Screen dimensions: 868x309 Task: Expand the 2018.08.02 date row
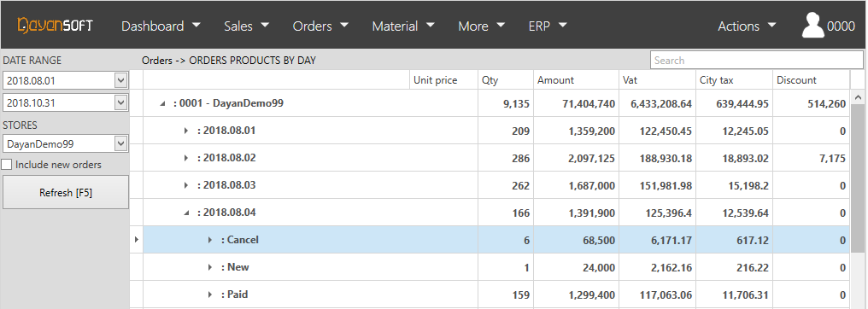tap(186, 158)
